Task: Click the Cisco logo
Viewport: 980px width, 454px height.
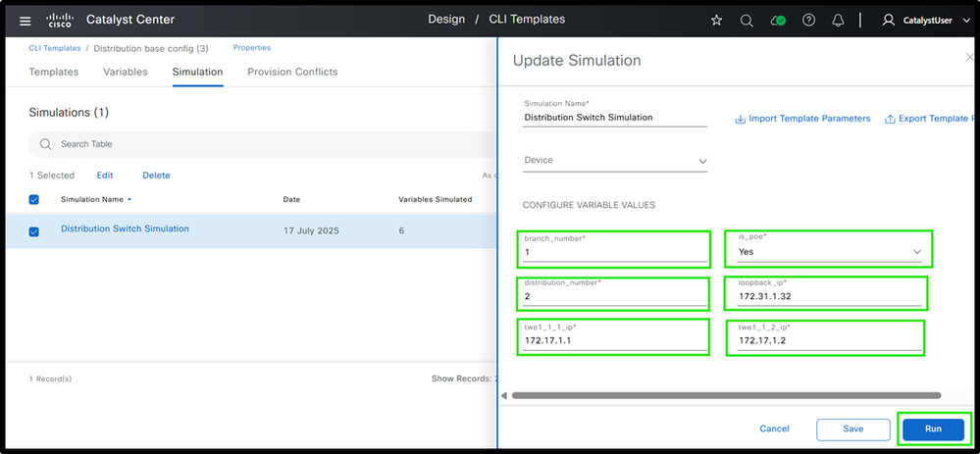Action: [60, 21]
